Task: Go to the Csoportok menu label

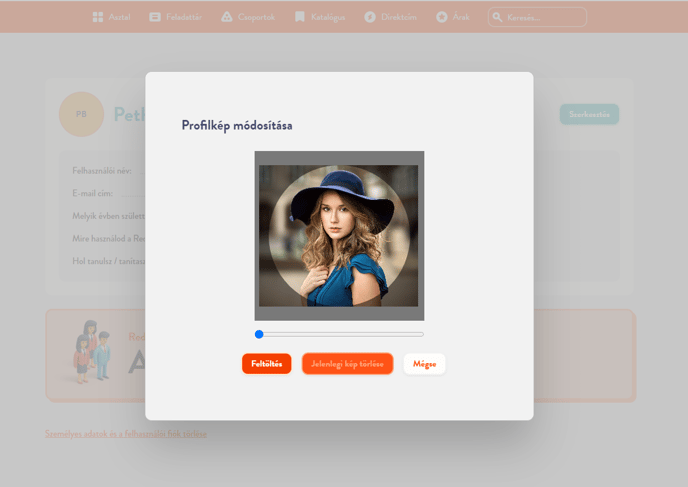Action: point(256,17)
